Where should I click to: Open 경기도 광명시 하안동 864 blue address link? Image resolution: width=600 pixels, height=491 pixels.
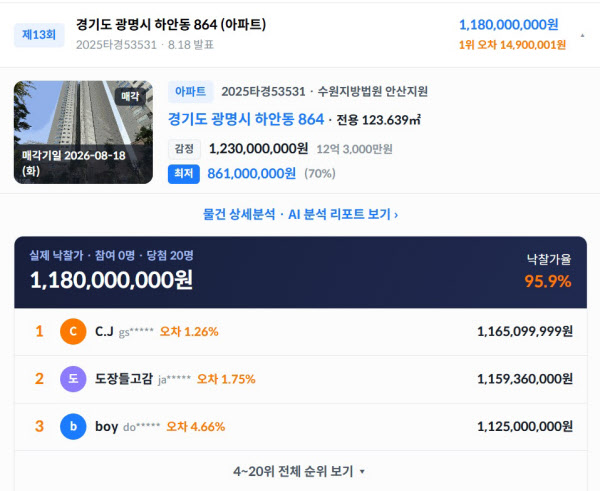click(x=246, y=119)
